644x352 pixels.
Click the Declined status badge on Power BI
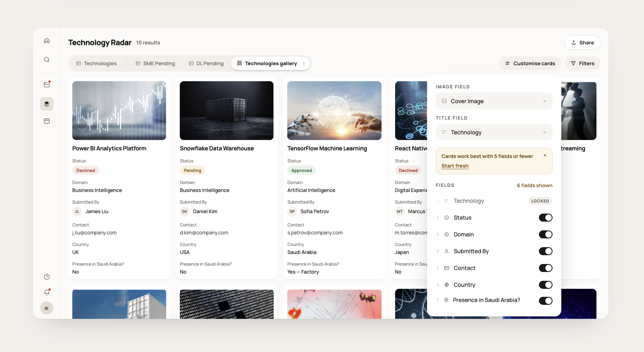tap(85, 170)
